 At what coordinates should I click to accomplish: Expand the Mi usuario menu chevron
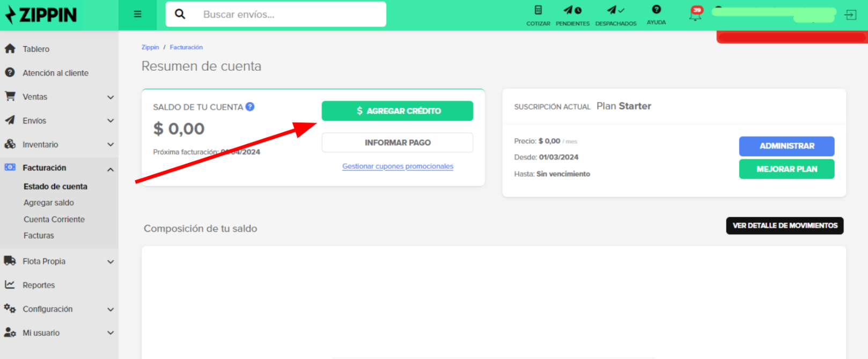pyautogui.click(x=111, y=333)
